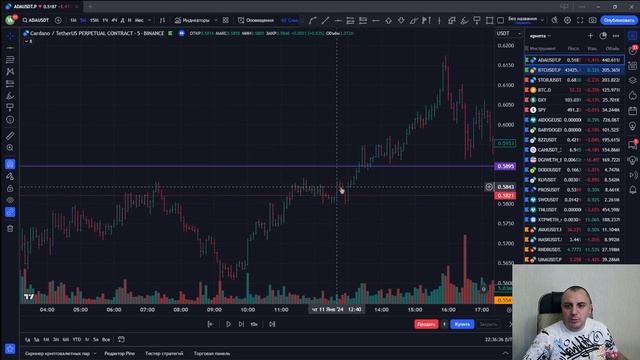The image size is (640, 360).
Task: Click replay step forward button
Action: (241, 324)
